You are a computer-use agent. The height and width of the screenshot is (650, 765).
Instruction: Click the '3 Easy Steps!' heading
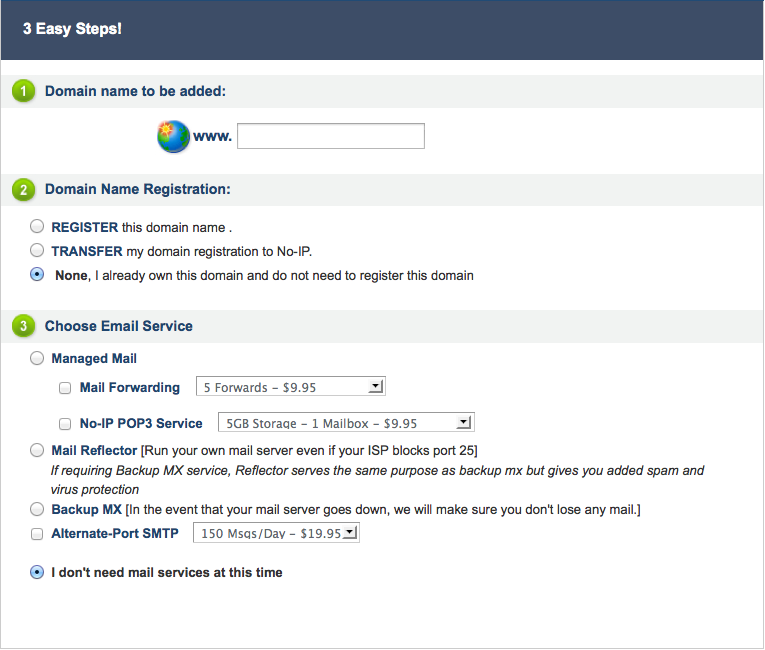(72, 29)
